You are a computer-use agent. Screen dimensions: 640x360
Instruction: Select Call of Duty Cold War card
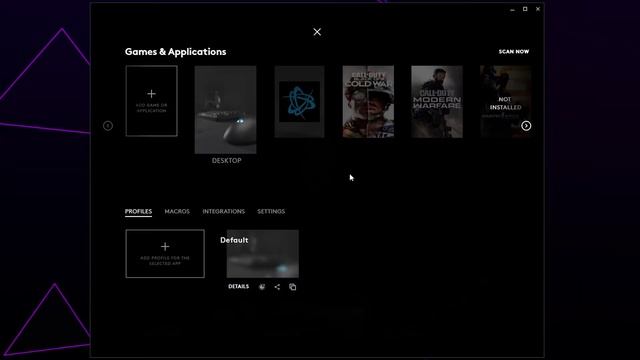pyautogui.click(x=368, y=102)
